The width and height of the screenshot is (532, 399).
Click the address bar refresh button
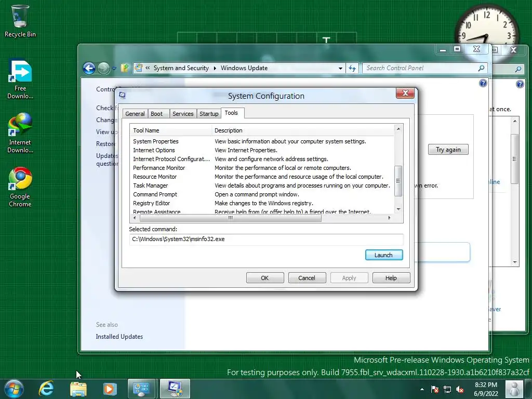coord(352,68)
